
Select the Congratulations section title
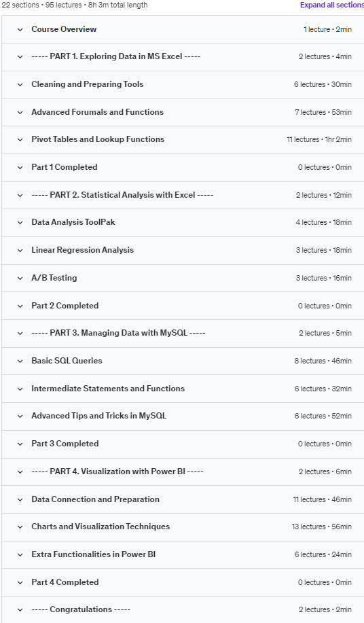[x=81, y=609]
